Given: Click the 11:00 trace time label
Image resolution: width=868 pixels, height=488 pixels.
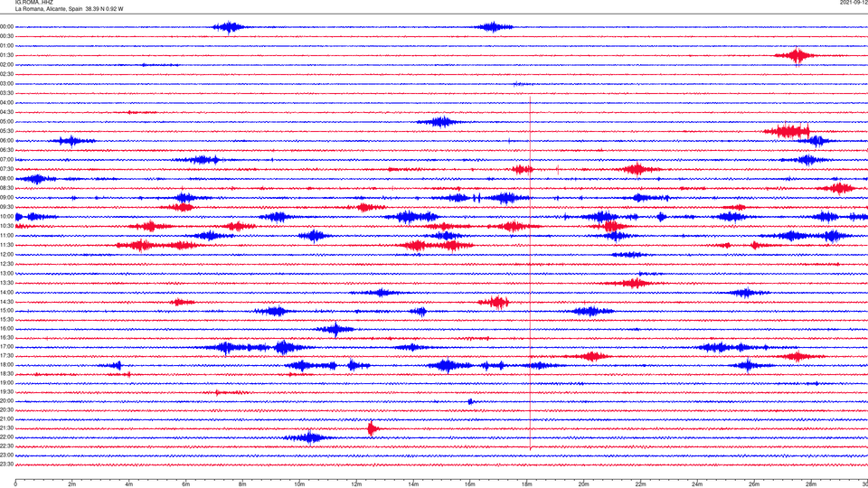Looking at the screenshot, I should (x=6, y=235).
